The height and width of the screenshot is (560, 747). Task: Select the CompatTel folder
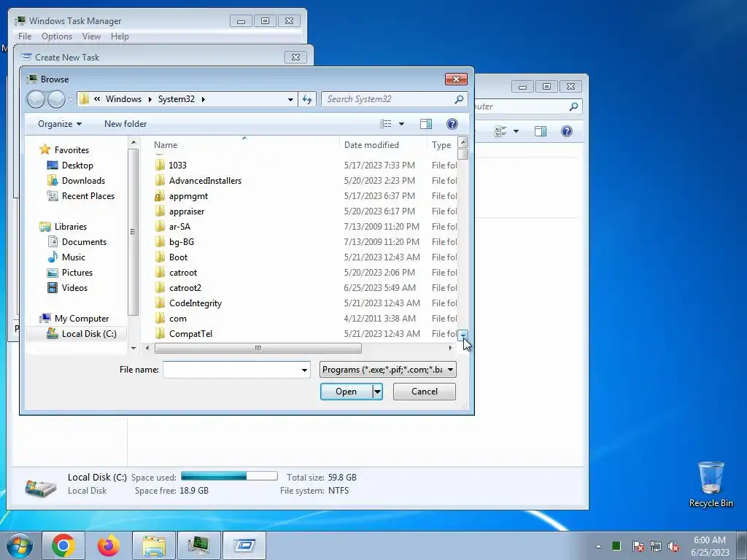coord(190,334)
